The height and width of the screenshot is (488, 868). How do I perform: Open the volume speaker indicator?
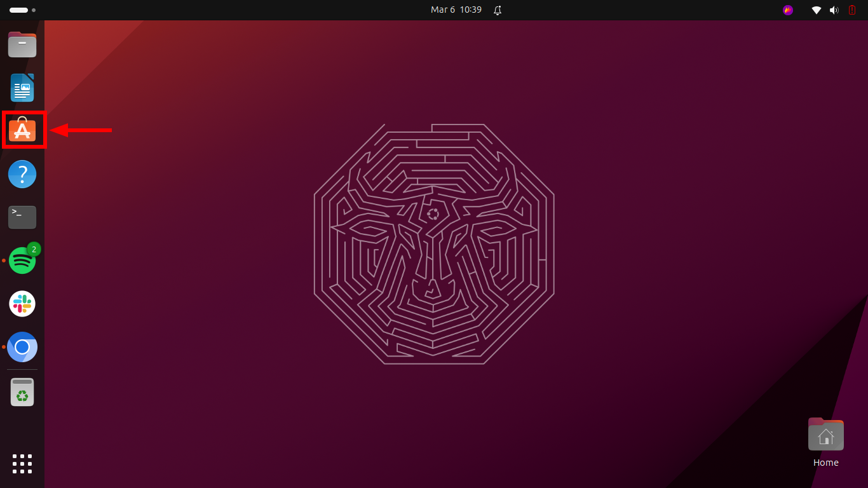click(x=834, y=10)
